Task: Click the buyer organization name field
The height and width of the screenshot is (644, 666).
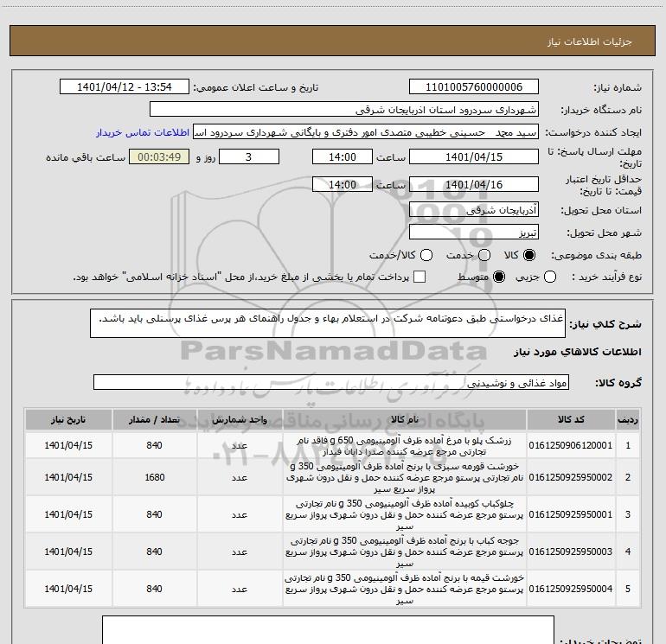Action: tap(344, 110)
